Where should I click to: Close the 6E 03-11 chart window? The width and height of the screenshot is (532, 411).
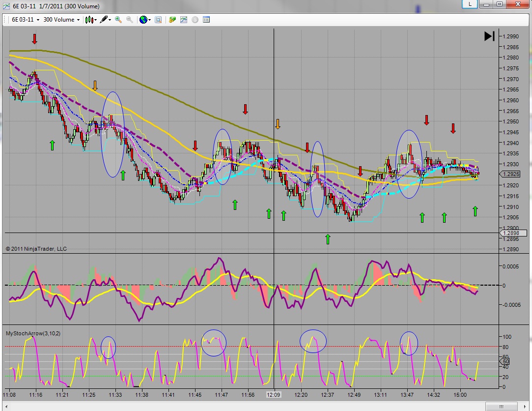518,4
